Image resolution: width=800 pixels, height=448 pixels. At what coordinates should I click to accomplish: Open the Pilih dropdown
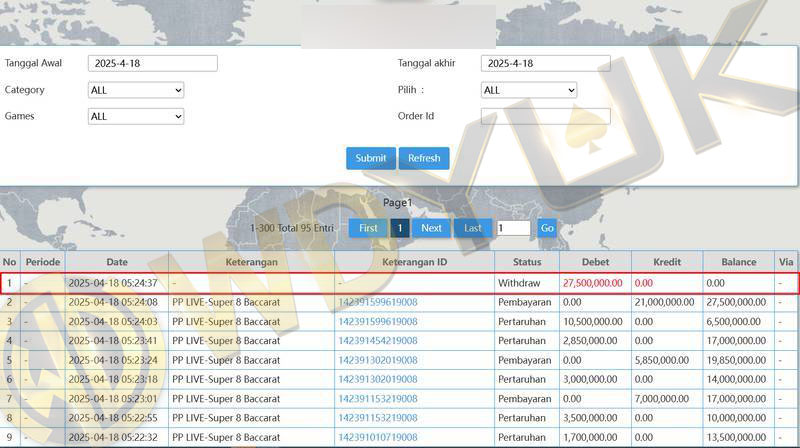coord(529,90)
